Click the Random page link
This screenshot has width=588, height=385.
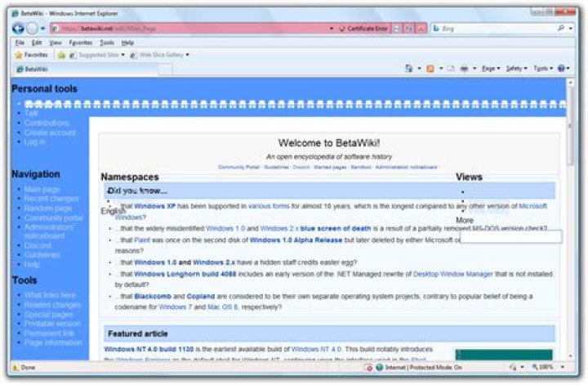coord(48,208)
